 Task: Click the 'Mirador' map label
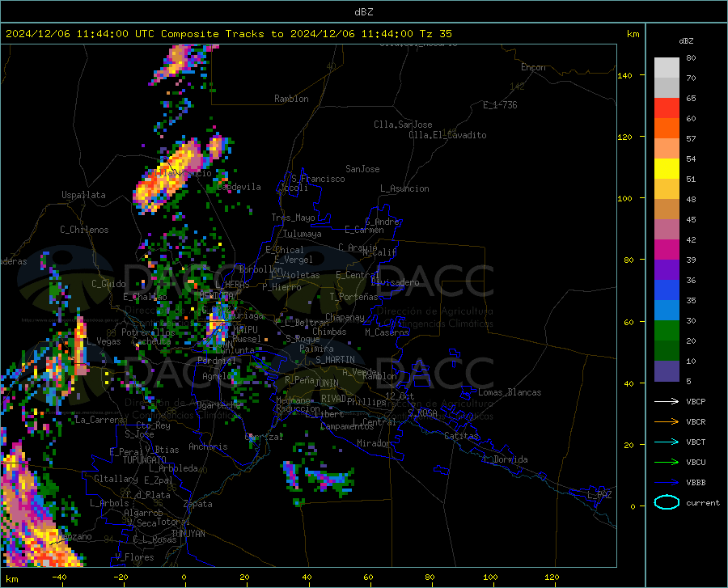tap(374, 443)
